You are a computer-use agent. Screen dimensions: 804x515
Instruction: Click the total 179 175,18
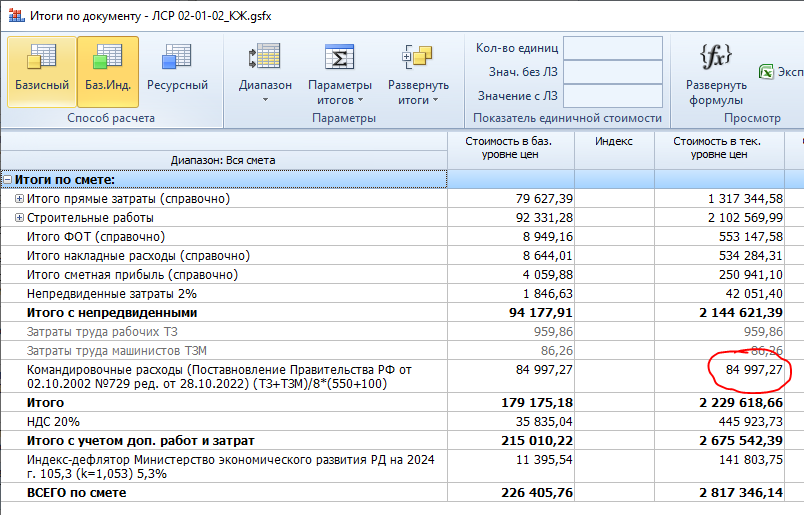click(x=537, y=403)
